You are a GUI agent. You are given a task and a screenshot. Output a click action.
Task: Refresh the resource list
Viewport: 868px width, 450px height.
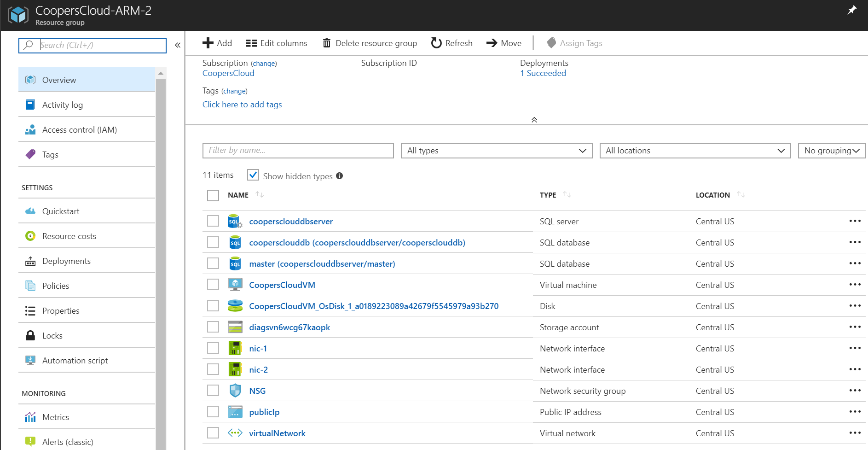[452, 43]
